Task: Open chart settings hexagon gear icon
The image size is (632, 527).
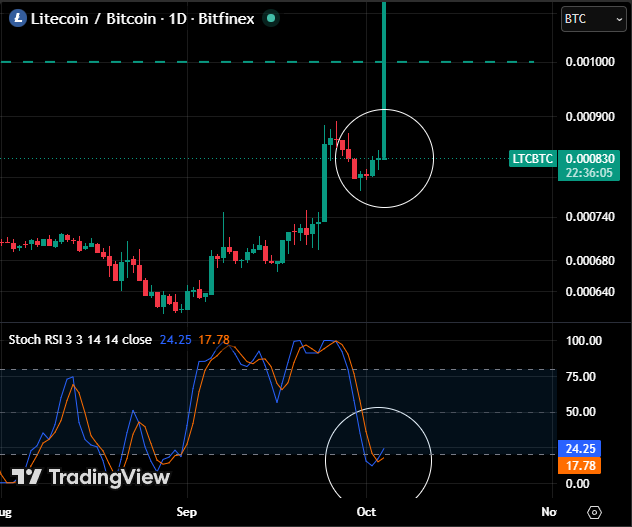Action: [595, 512]
